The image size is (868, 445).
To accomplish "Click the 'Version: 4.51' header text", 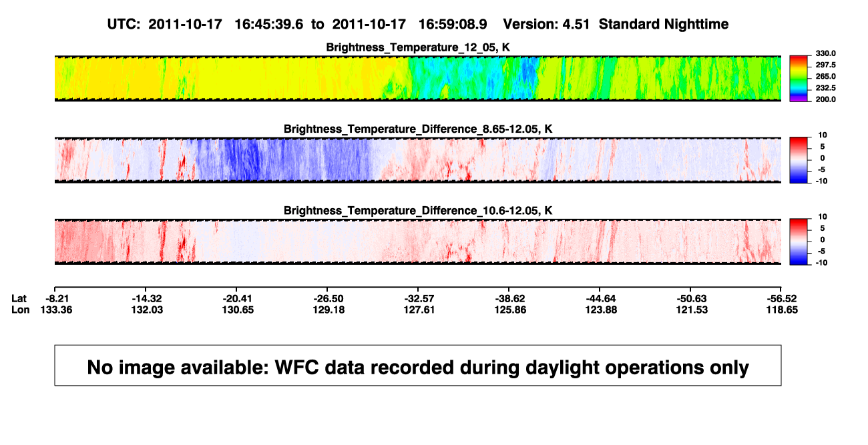I will 548,24.
